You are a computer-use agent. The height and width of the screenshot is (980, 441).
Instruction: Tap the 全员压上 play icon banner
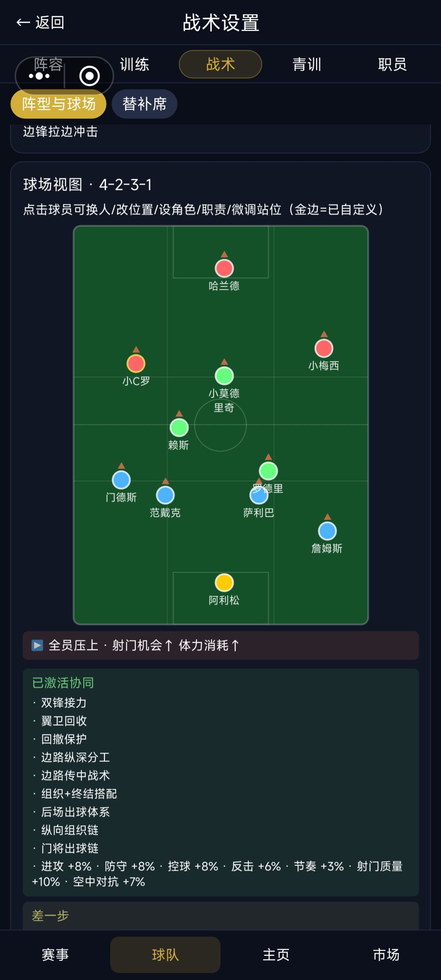tap(221, 646)
